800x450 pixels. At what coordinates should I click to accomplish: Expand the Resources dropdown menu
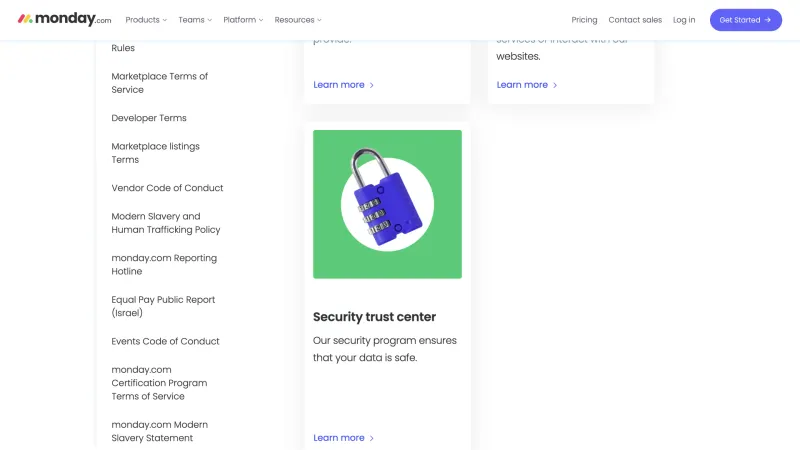pos(298,20)
